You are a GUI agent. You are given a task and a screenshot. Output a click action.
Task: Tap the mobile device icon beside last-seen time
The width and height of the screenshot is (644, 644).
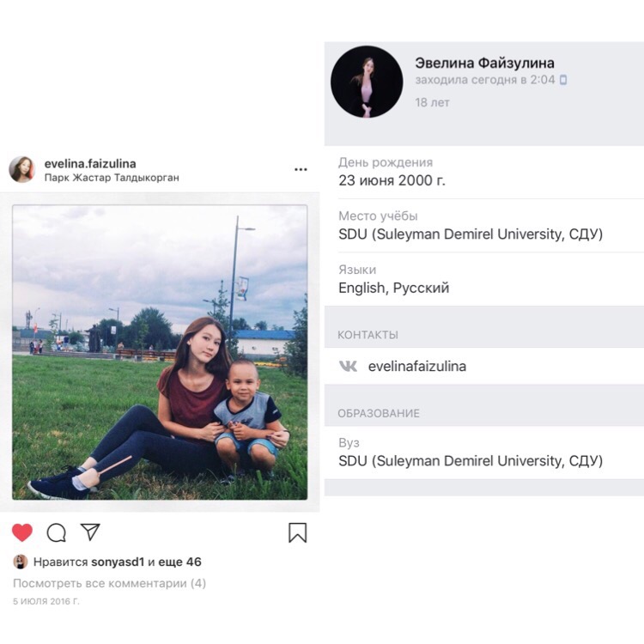pos(563,80)
